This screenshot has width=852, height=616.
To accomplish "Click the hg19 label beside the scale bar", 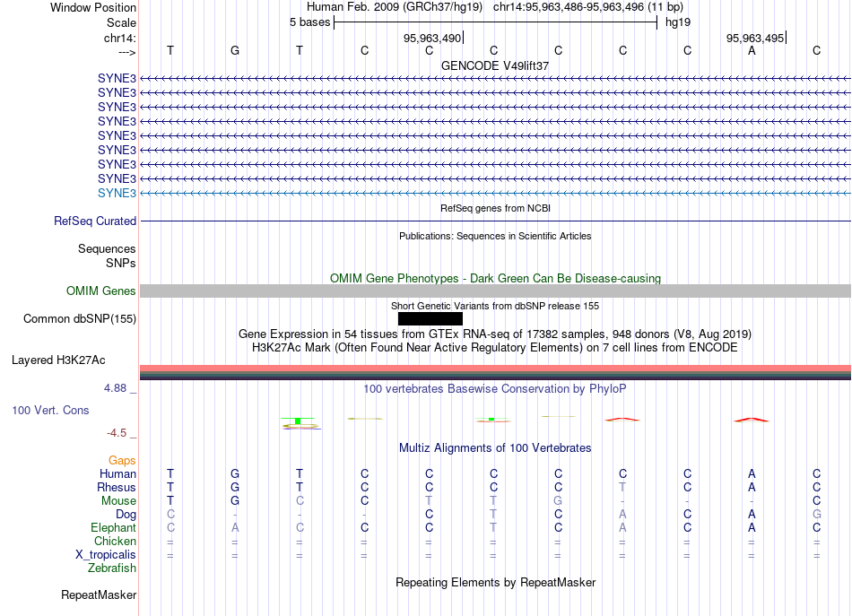I will 678,22.
